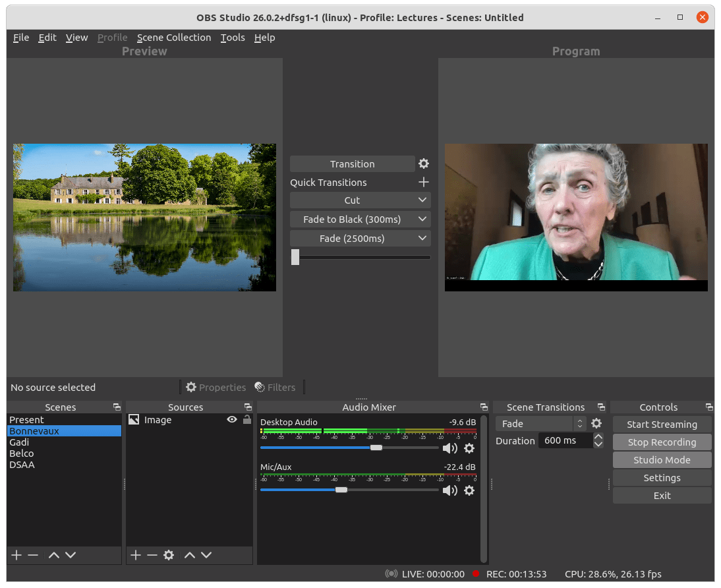Lock the Image source with the padlock icon
Screen dimensions: 721x588
(x=247, y=419)
